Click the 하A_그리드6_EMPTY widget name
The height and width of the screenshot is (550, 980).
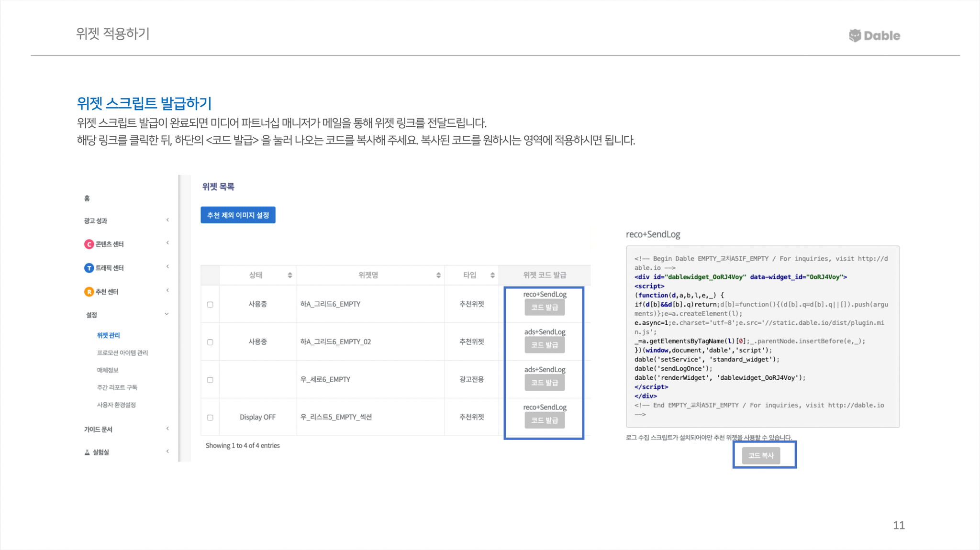coord(330,304)
